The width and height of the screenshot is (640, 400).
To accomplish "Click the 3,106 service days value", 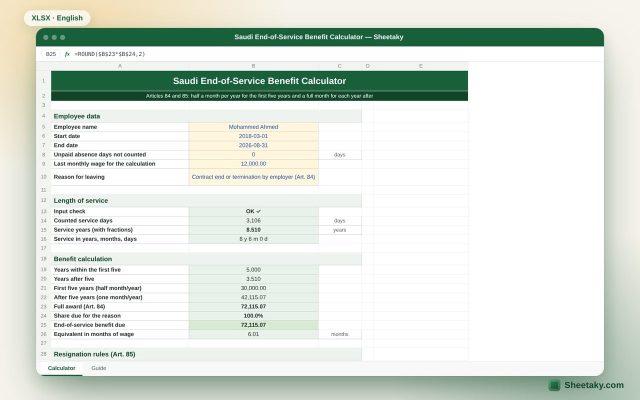I will (253, 220).
